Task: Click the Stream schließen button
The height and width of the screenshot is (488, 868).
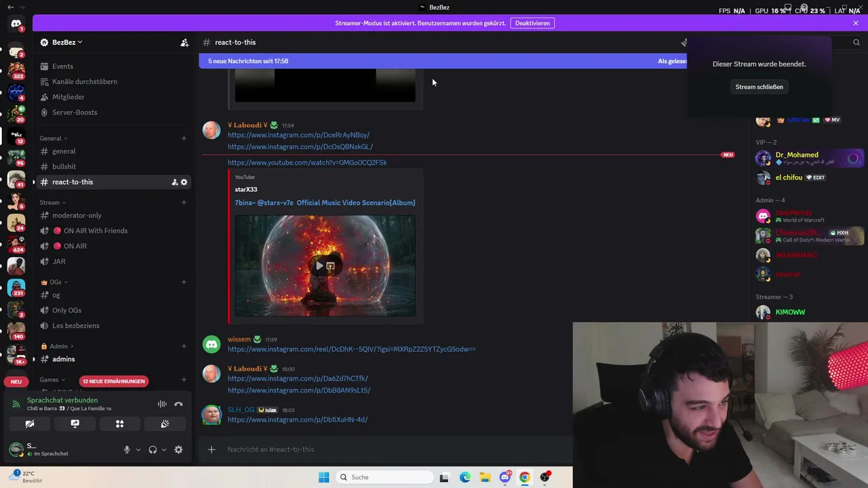Action: pos(759,87)
